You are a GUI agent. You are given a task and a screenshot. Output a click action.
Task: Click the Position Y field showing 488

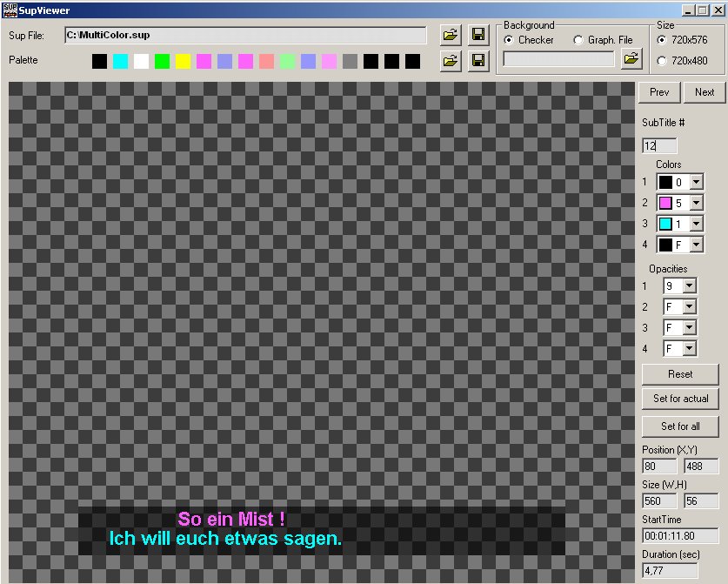click(x=701, y=466)
